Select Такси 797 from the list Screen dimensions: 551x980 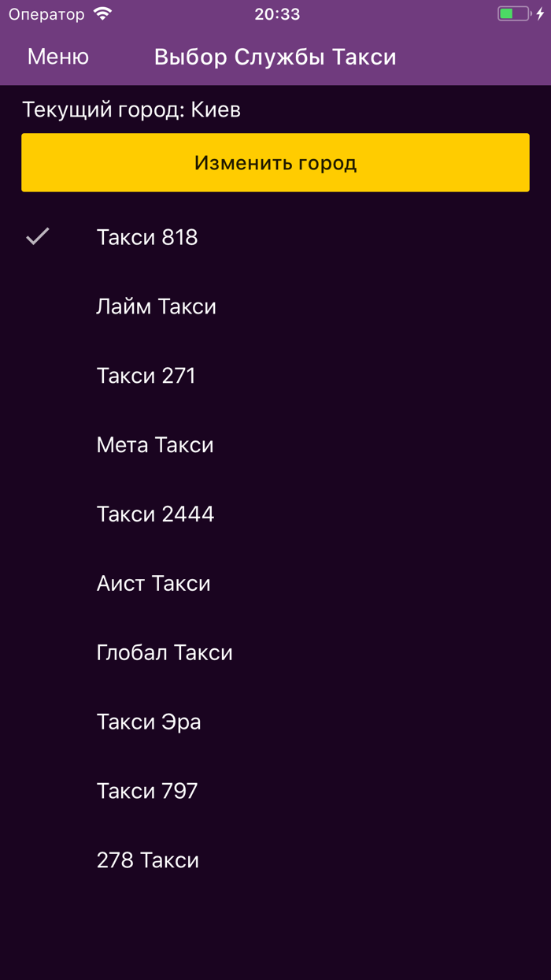point(146,791)
